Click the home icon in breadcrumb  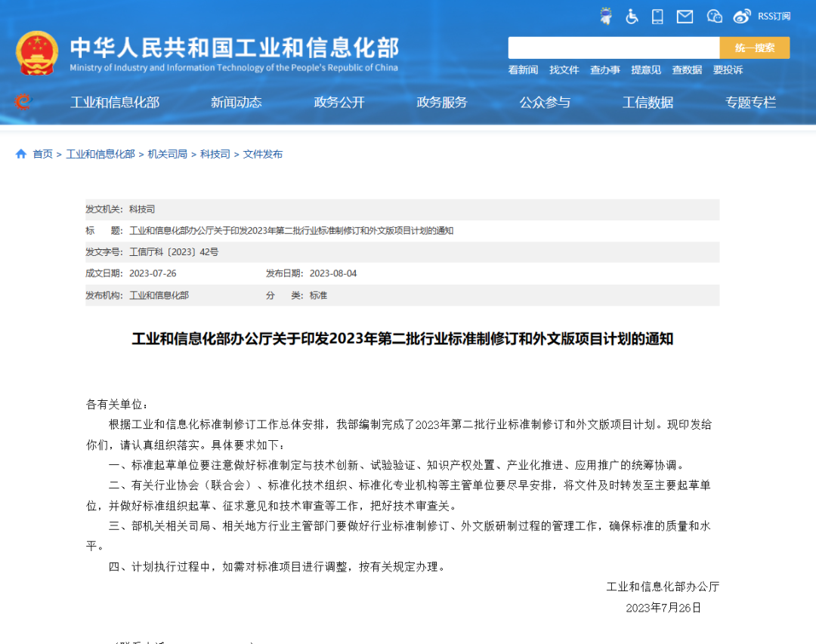(x=21, y=154)
